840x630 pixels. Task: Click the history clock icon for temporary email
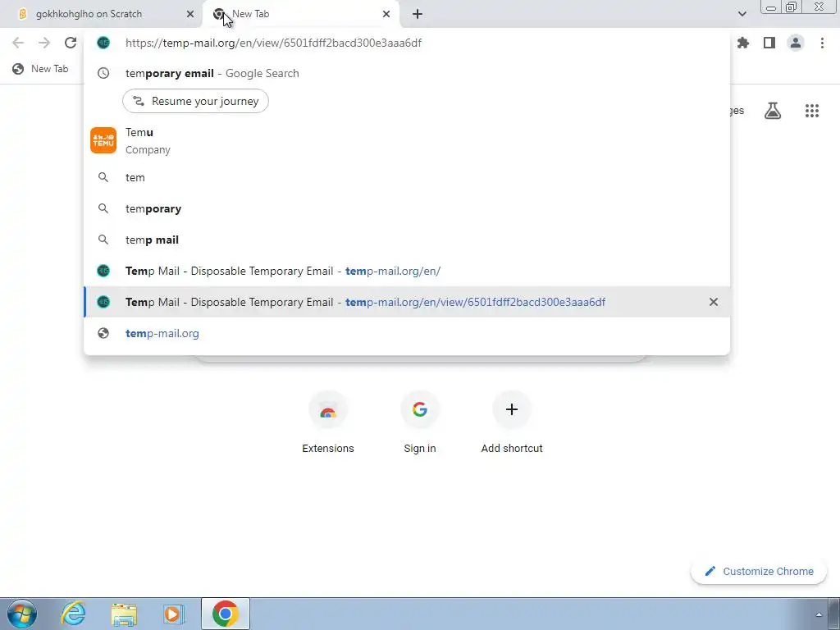click(x=103, y=73)
